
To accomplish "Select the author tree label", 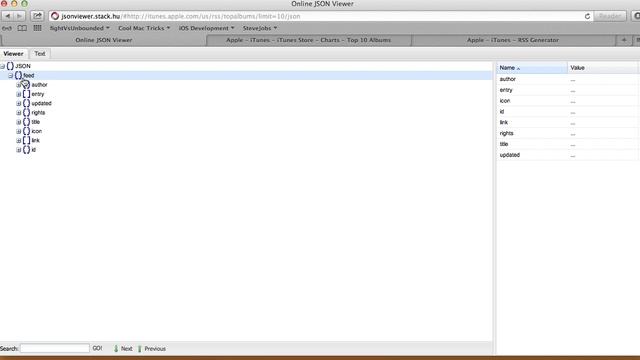I will coord(40,85).
